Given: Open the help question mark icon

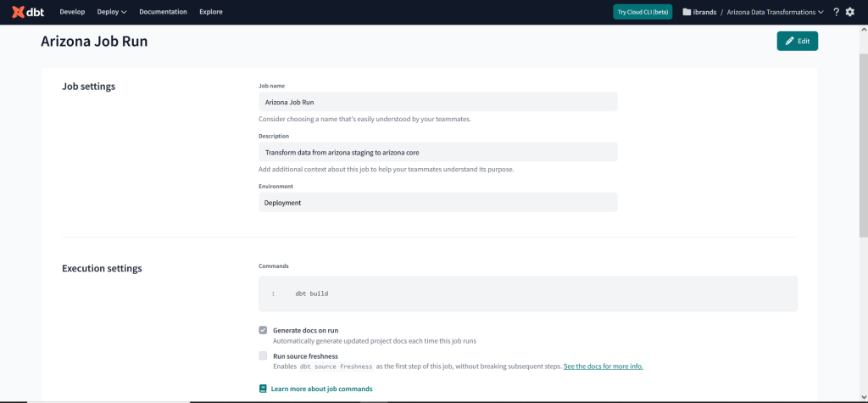Looking at the screenshot, I should click(836, 12).
